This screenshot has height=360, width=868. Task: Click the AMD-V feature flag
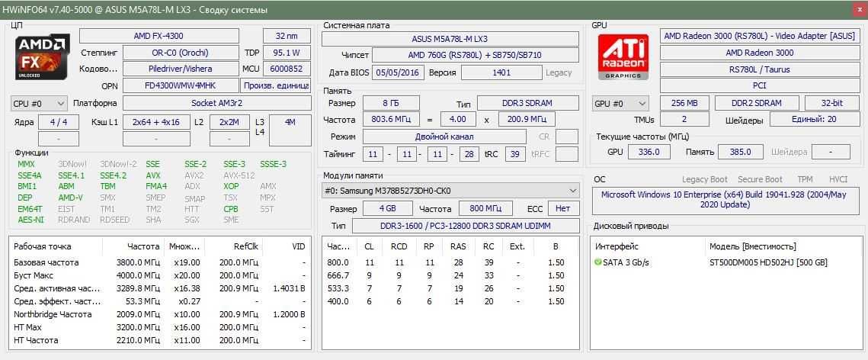[x=70, y=198]
